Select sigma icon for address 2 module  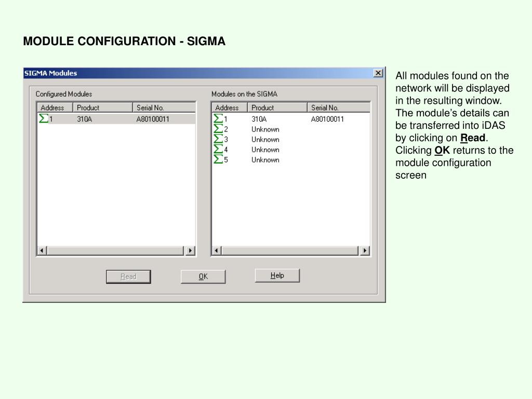[x=218, y=129]
